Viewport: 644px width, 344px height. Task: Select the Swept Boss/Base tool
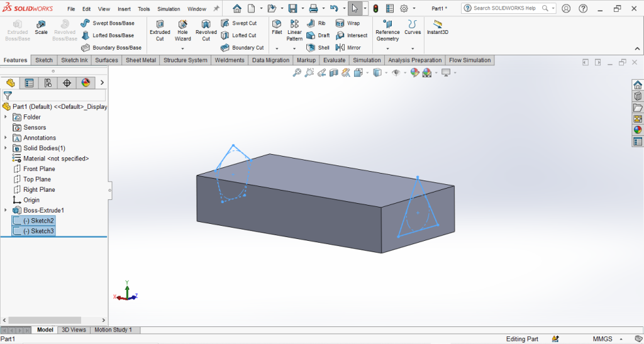(x=108, y=23)
